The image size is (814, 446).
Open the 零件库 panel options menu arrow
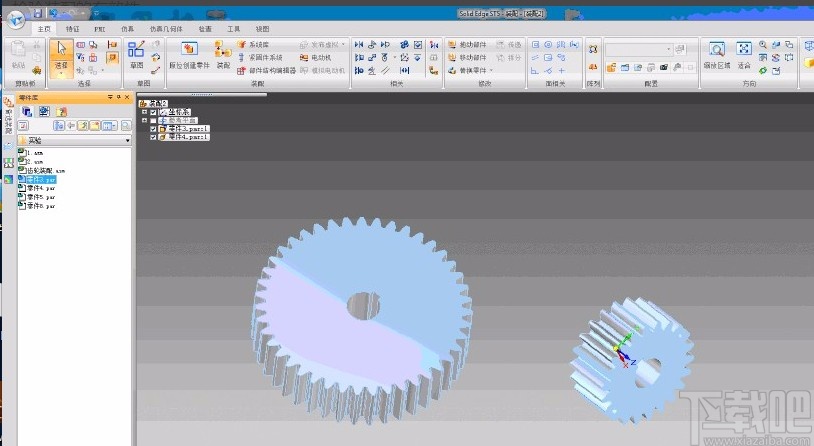110,97
